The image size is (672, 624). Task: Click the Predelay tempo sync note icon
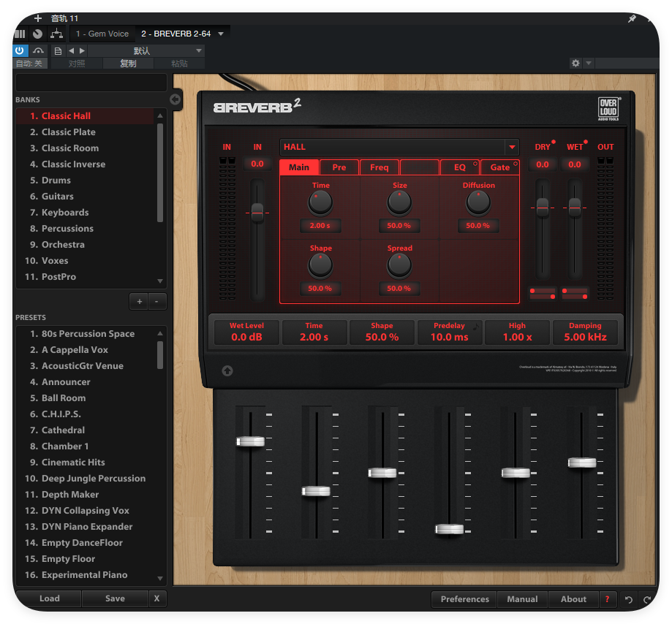coord(476,327)
